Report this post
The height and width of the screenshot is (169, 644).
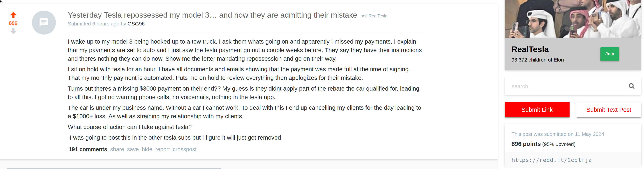163,149
